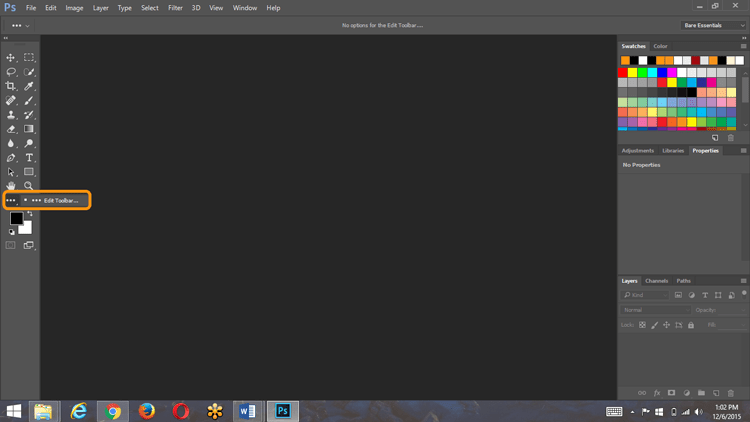Select the Zoom tool
Image resolution: width=750 pixels, height=422 pixels.
[x=29, y=186]
